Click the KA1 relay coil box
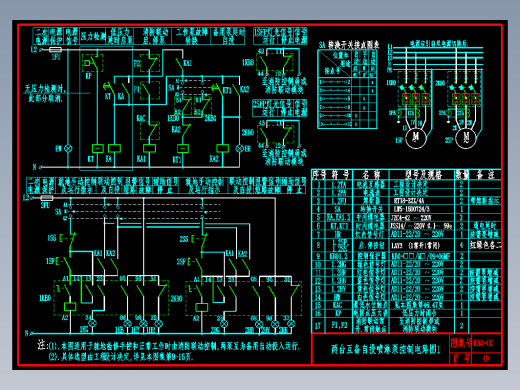520x390 pixels. point(149,148)
